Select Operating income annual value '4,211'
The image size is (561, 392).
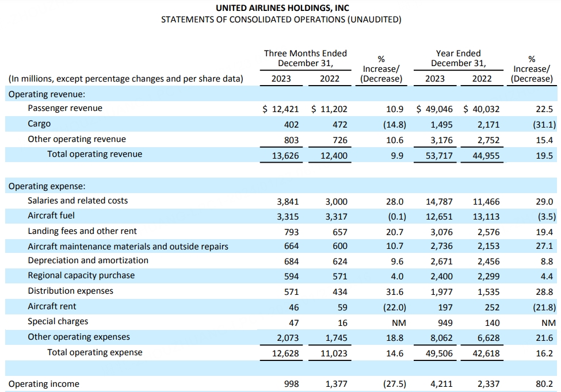point(441,384)
